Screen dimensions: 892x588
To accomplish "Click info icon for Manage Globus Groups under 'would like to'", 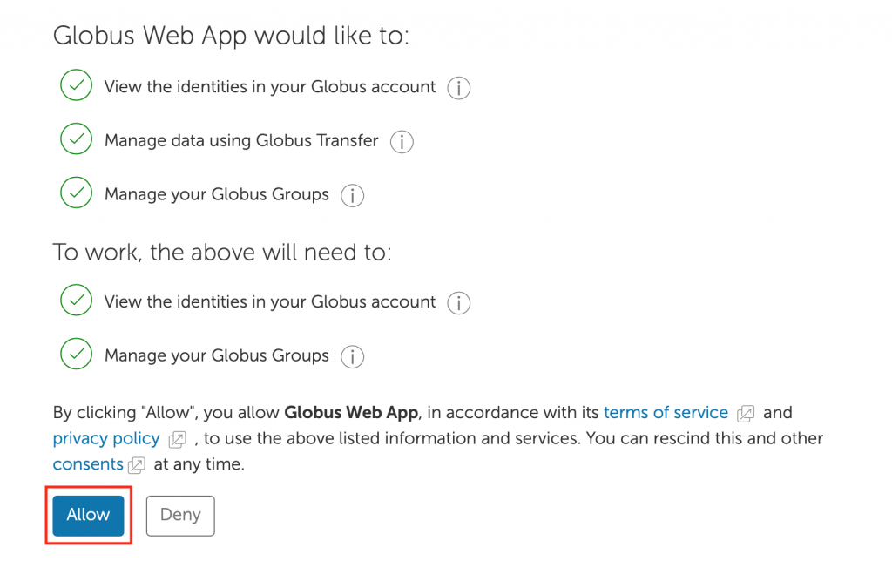I will (352, 196).
